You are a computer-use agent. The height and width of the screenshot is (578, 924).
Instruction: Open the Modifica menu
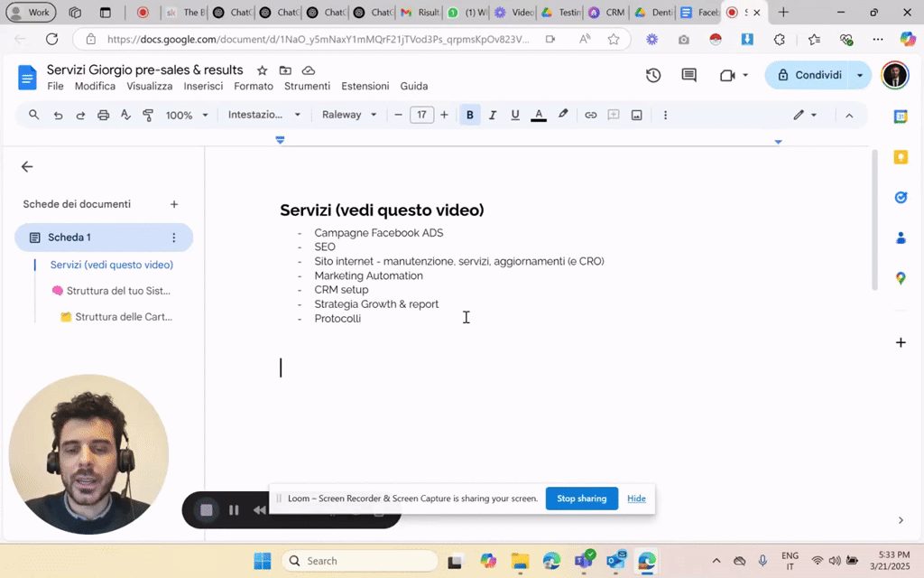[x=95, y=86]
